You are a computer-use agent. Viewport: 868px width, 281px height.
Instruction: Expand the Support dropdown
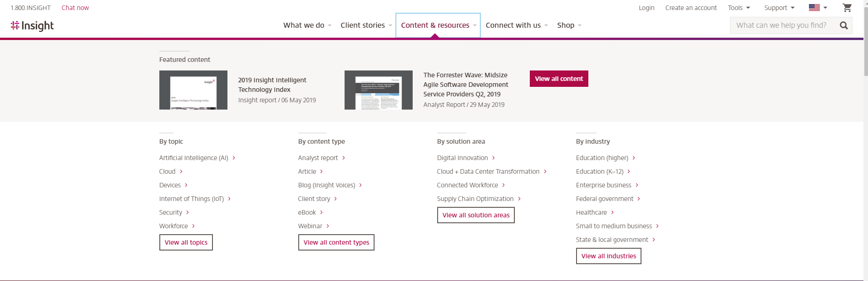[x=779, y=8]
